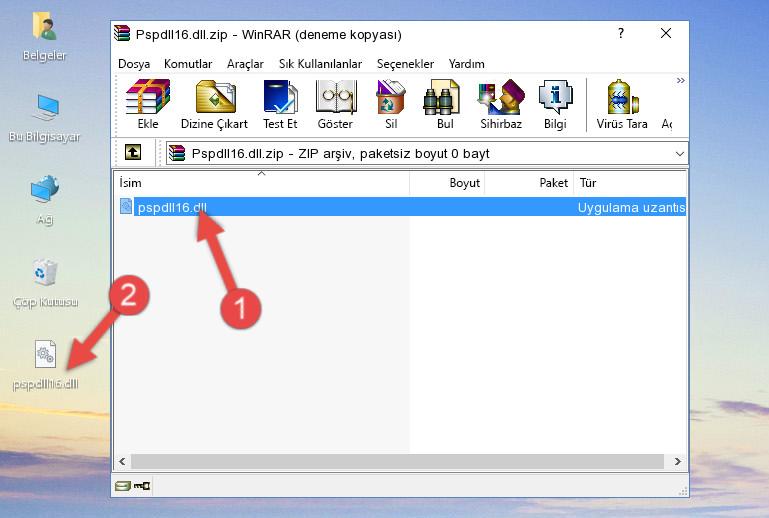Open the Araçlar menu
Screen dimensions: 769x518
tap(245, 64)
